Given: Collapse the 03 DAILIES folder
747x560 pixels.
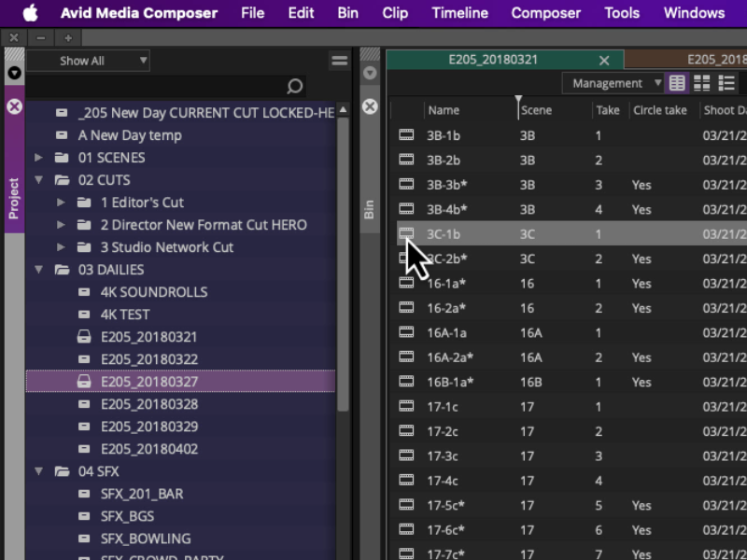Looking at the screenshot, I should click(39, 270).
